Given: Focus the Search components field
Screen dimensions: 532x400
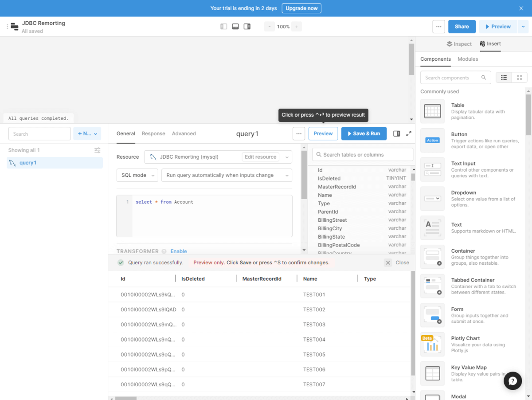Looking at the screenshot, I should [456, 78].
